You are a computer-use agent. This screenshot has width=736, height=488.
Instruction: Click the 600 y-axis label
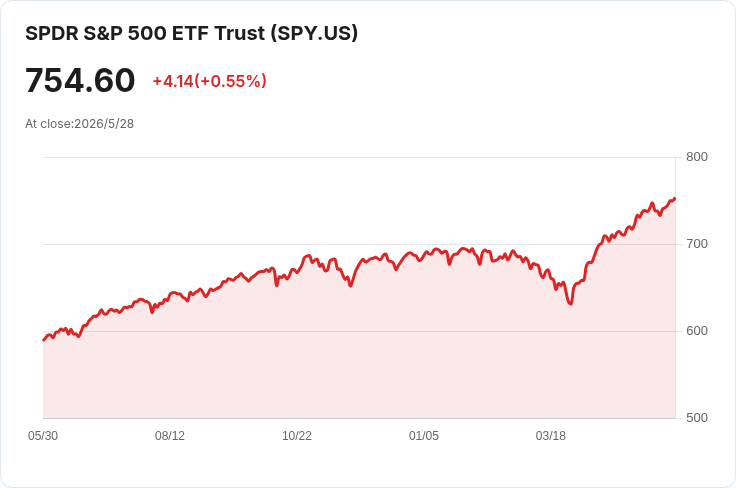(x=697, y=331)
